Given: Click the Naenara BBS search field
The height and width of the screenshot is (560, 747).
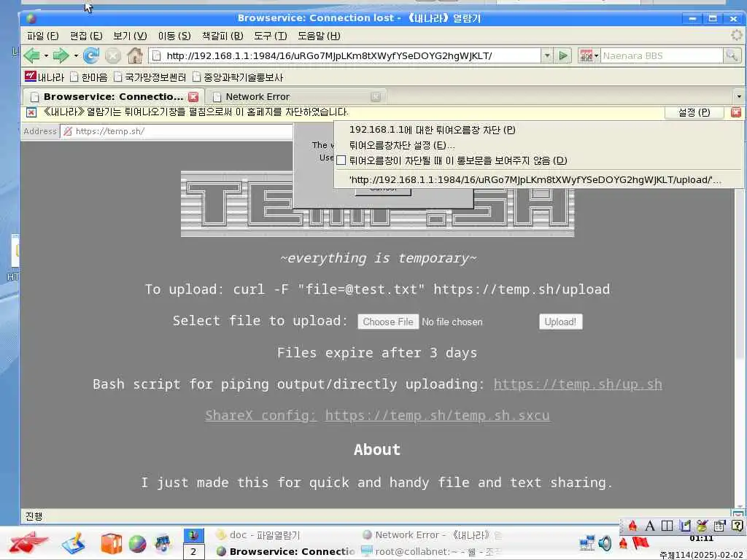Looking at the screenshot, I should 661,55.
